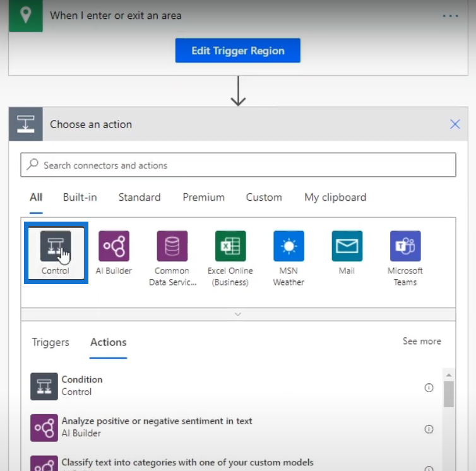Open the Mail connector

click(x=347, y=253)
